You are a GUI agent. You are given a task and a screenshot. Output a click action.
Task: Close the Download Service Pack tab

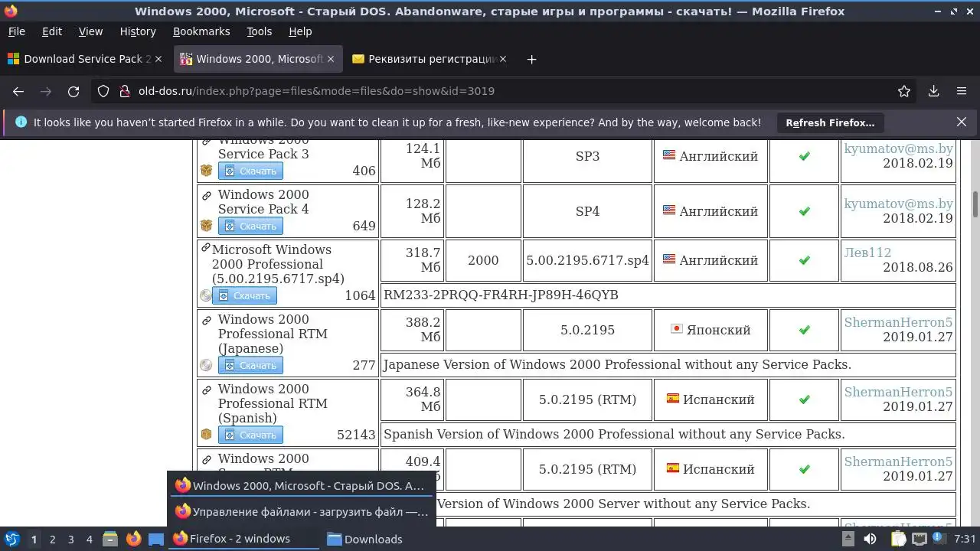[x=158, y=59]
